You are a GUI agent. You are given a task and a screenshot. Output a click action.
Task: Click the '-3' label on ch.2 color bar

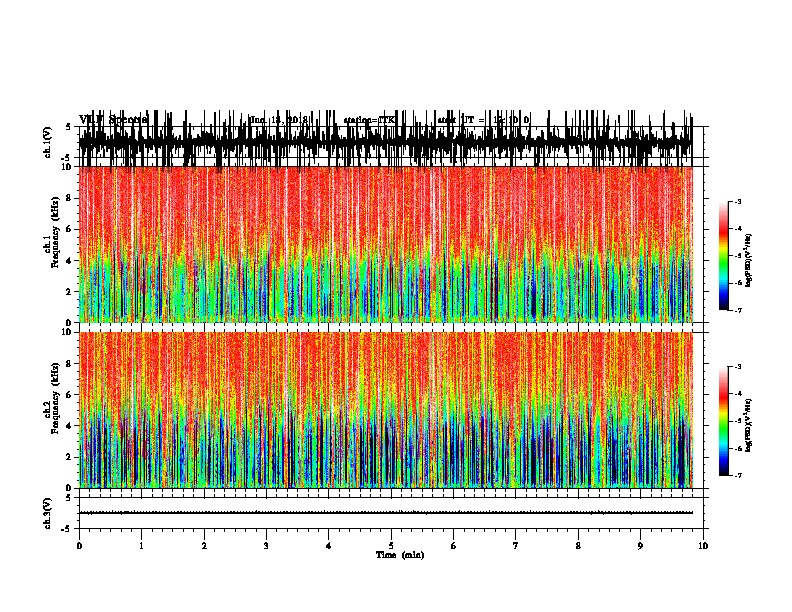tap(738, 367)
